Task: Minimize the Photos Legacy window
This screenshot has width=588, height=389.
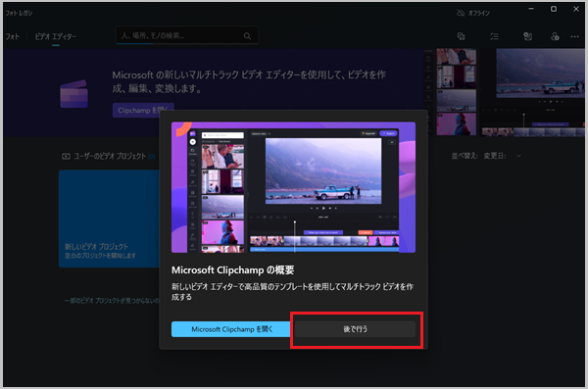Action: click(x=531, y=9)
